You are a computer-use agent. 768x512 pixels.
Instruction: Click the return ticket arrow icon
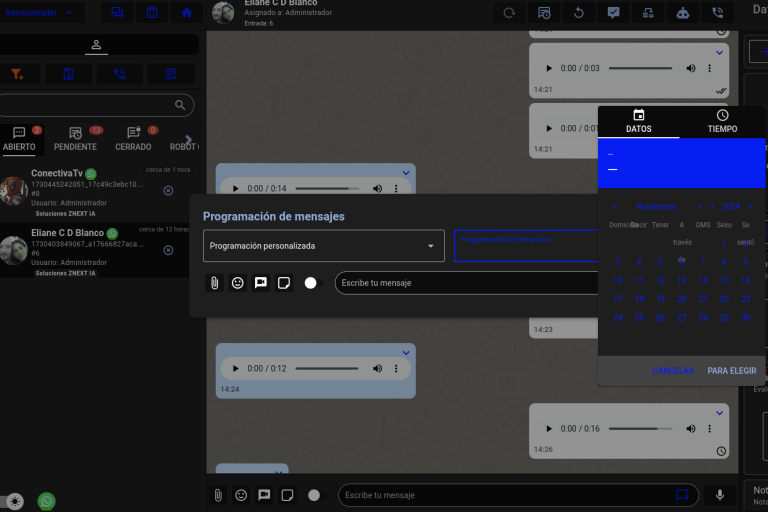[x=578, y=13]
